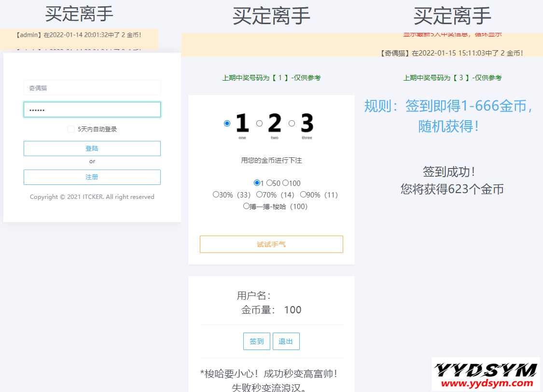The width and height of the screenshot is (543, 392).
Task: Select the 90%（11）bet option
Action: point(303,195)
